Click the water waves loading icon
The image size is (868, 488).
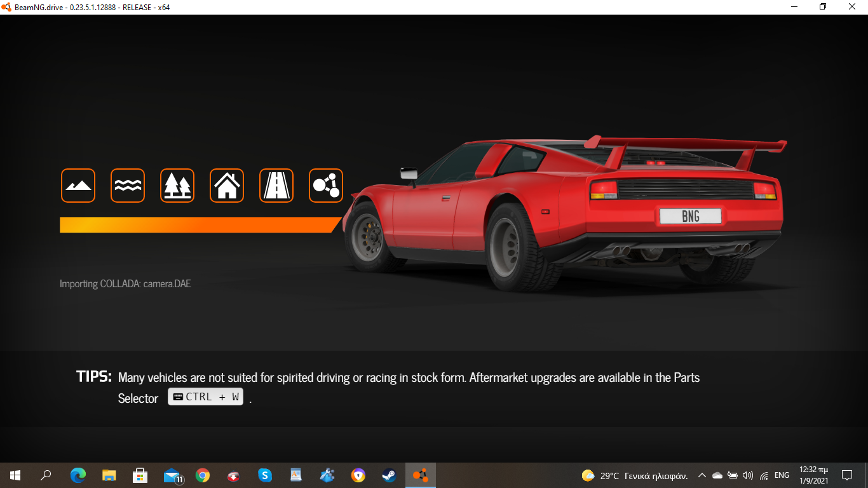[x=128, y=186]
